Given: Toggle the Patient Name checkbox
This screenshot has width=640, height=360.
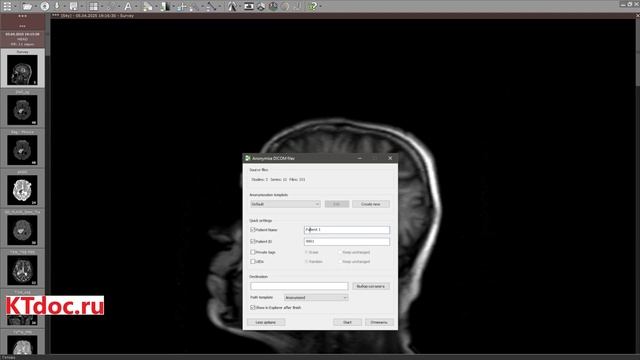Looking at the screenshot, I should coord(253,230).
